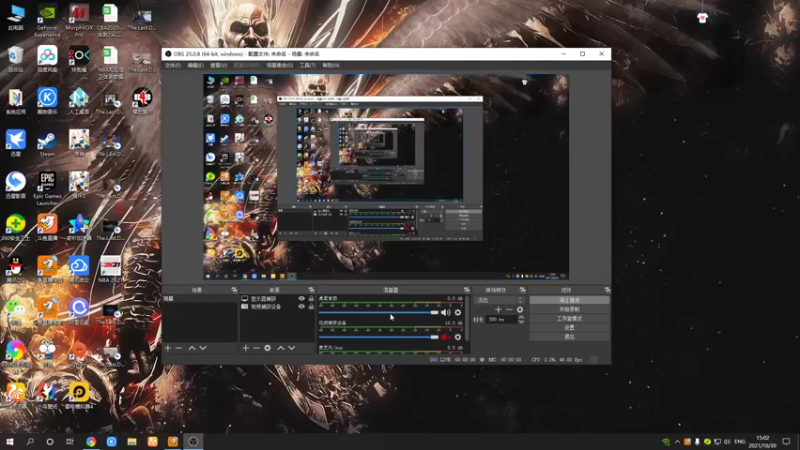Click the transition duration 300 ms field
Image resolution: width=800 pixels, height=450 pixels.
(501, 319)
